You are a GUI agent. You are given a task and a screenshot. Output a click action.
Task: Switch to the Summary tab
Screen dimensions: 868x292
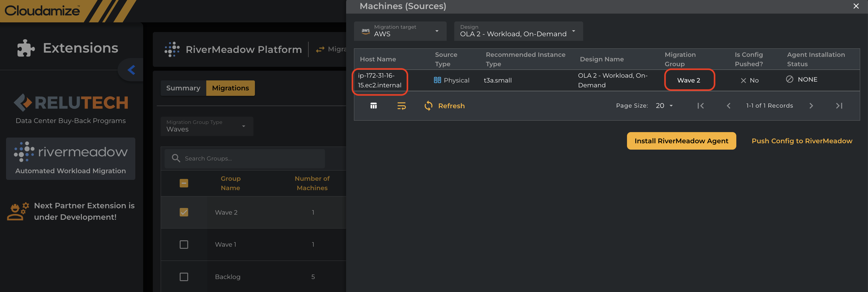183,88
